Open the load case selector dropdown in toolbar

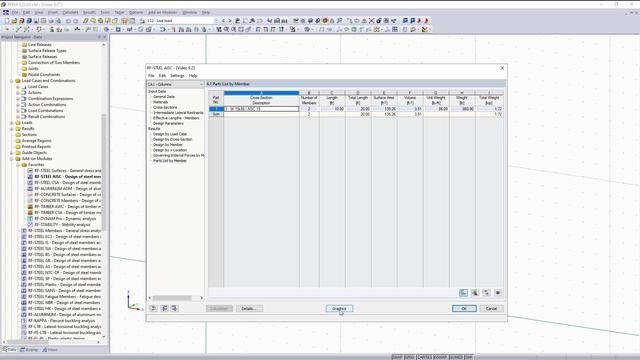216,20
